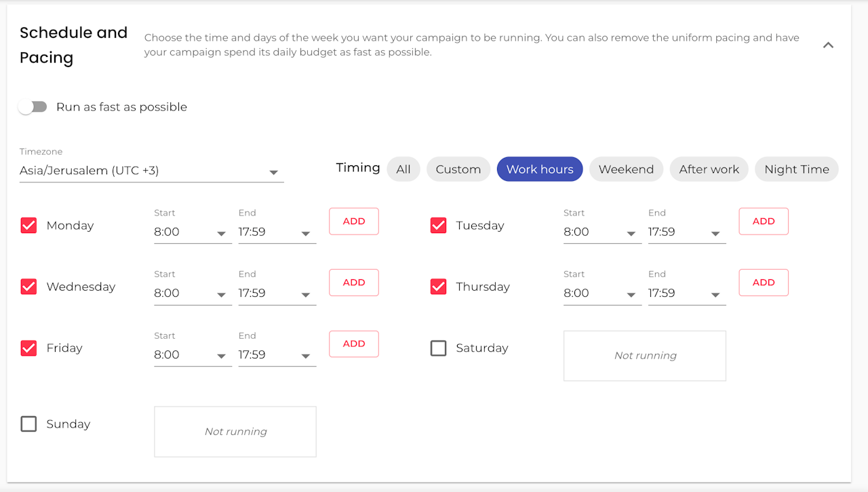Screen dimensions: 868x492
Task: Uncheck the Monday checkbox
Action: point(28,226)
